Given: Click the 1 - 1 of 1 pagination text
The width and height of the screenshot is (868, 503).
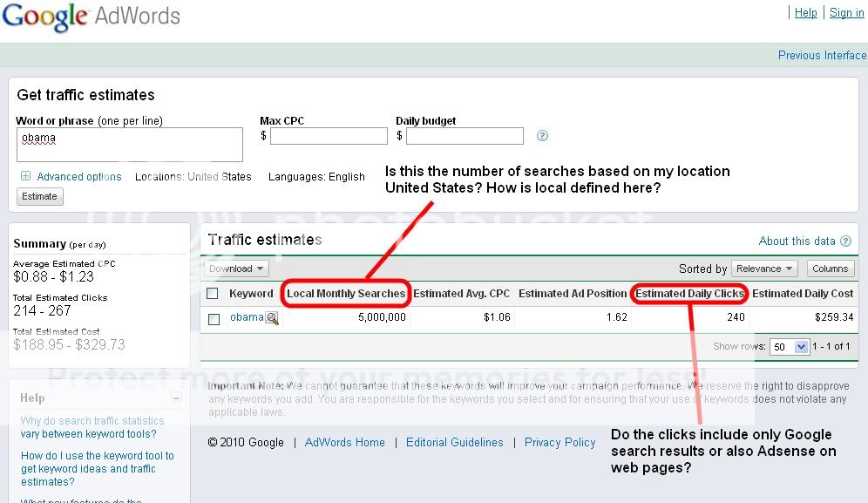Looking at the screenshot, I should click(831, 346).
